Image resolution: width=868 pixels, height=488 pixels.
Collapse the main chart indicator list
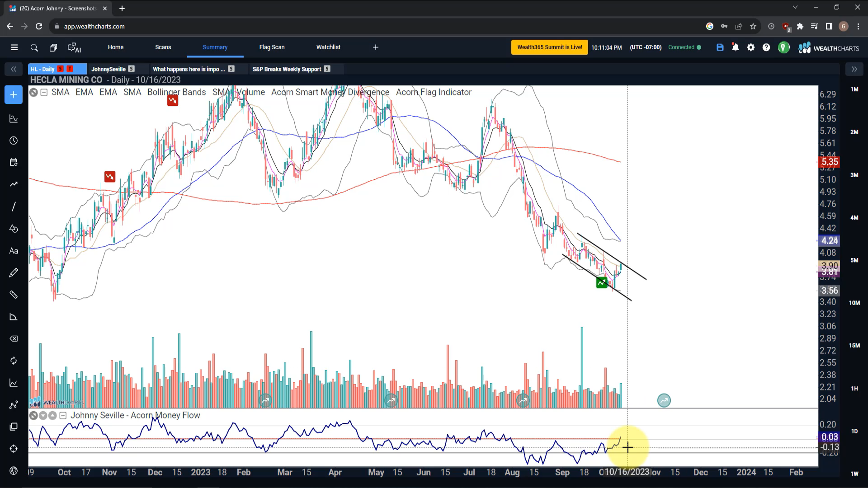click(44, 92)
